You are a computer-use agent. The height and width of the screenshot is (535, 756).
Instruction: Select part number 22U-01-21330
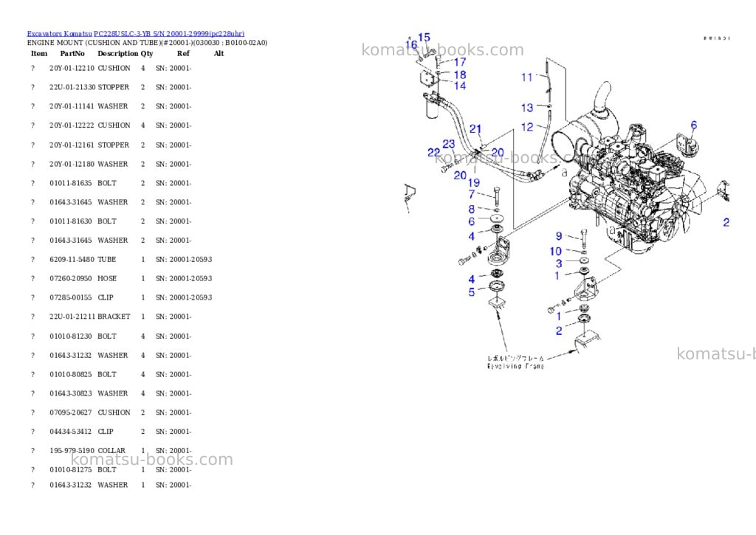click(72, 87)
